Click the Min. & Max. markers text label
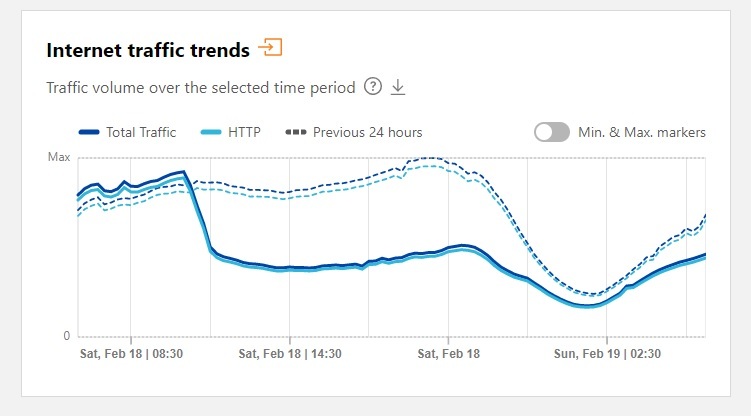The width and height of the screenshot is (751, 416). tap(642, 132)
